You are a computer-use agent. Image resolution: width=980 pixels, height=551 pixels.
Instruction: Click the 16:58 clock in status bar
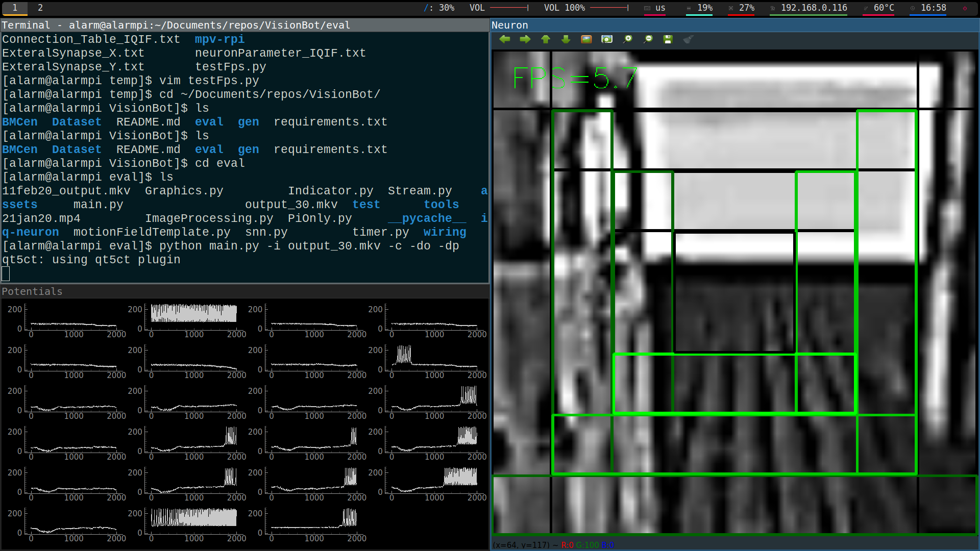[x=928, y=8]
